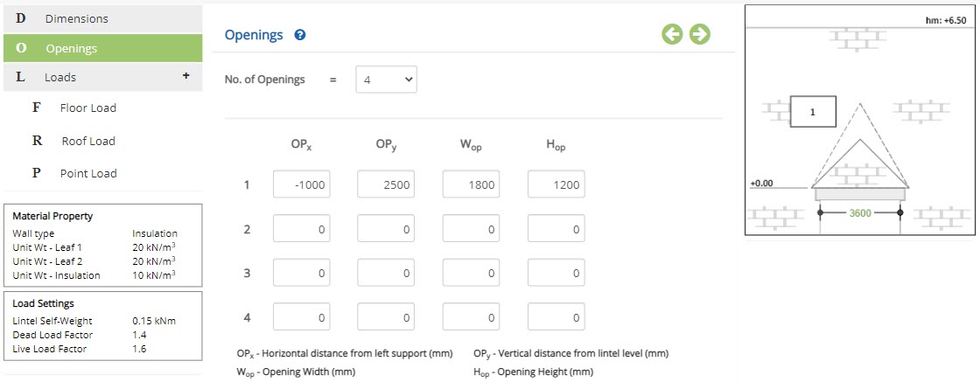Viewport: 980px width, 389px height.
Task: Open the No. of Openings dropdown
Action: 386,80
